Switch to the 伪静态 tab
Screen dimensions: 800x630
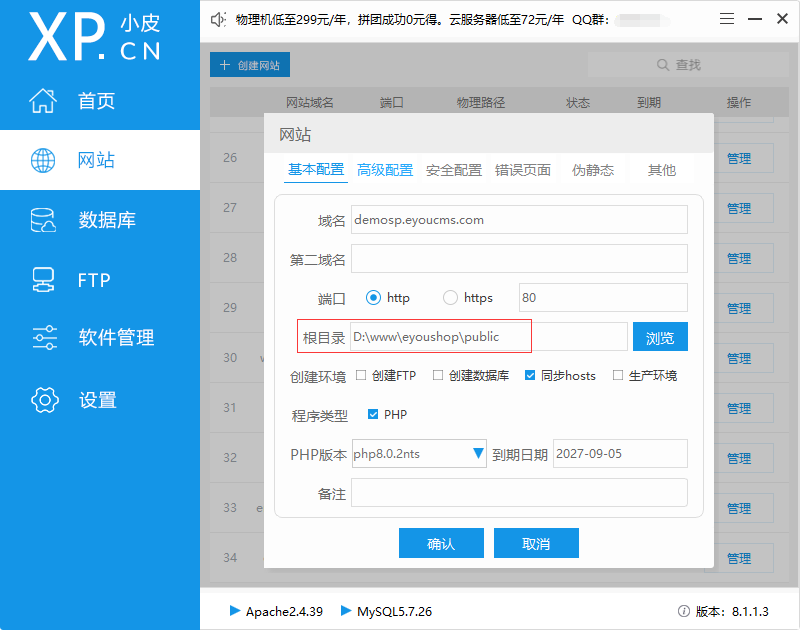(592, 170)
